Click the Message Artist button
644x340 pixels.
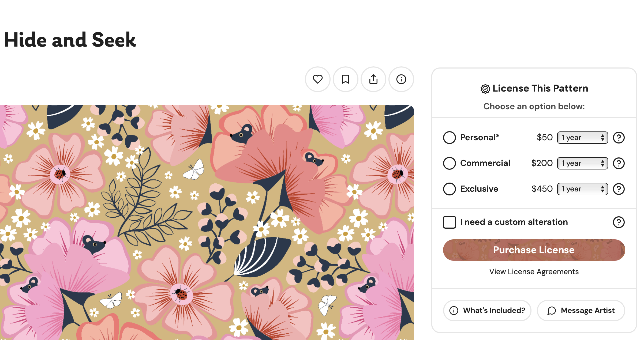[x=581, y=311]
